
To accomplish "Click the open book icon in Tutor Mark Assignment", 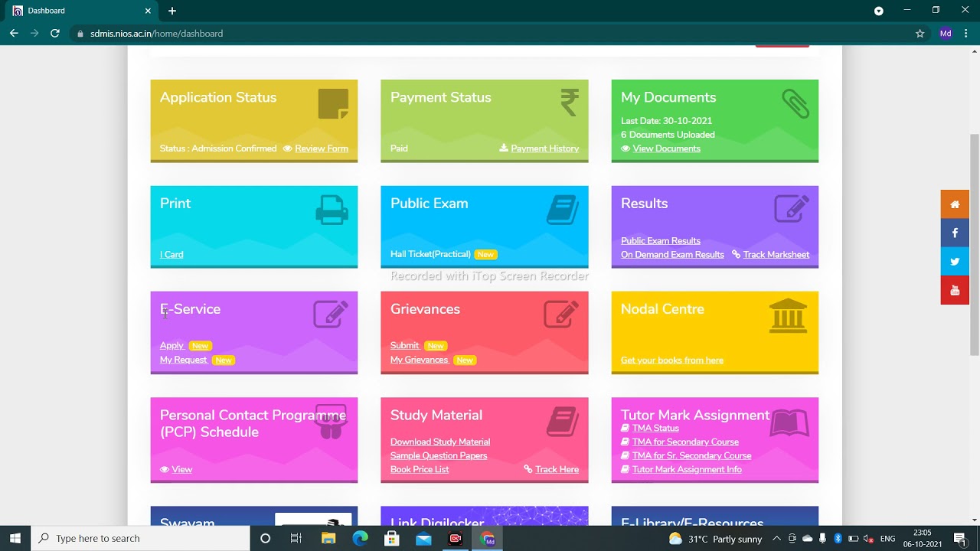I will tap(789, 422).
